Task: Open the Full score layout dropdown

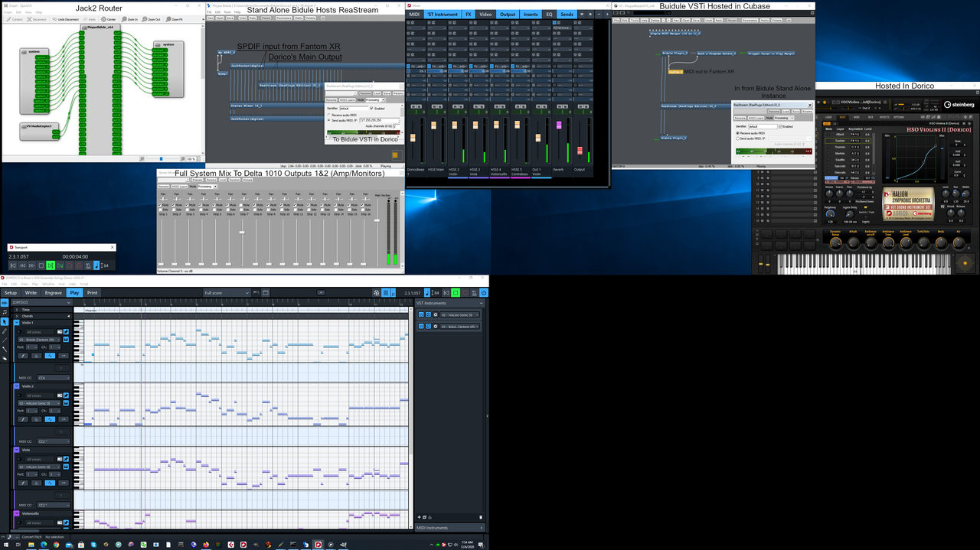Action: (x=227, y=293)
